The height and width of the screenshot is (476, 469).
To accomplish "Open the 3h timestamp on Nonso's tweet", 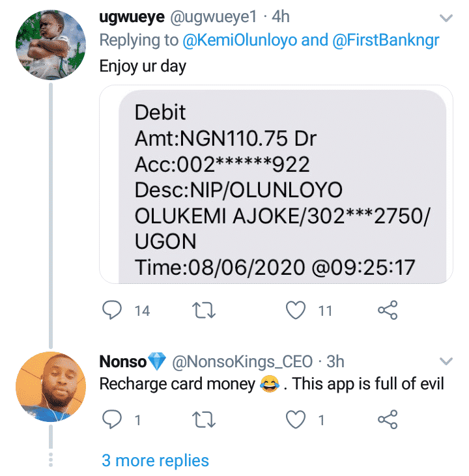I will click(335, 361).
